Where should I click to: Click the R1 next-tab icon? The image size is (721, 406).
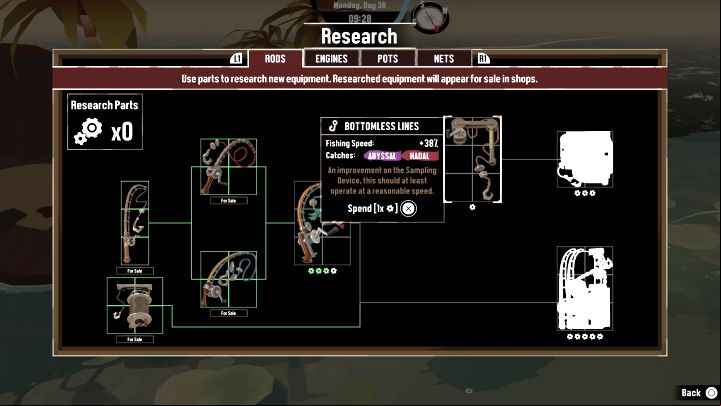coord(483,58)
